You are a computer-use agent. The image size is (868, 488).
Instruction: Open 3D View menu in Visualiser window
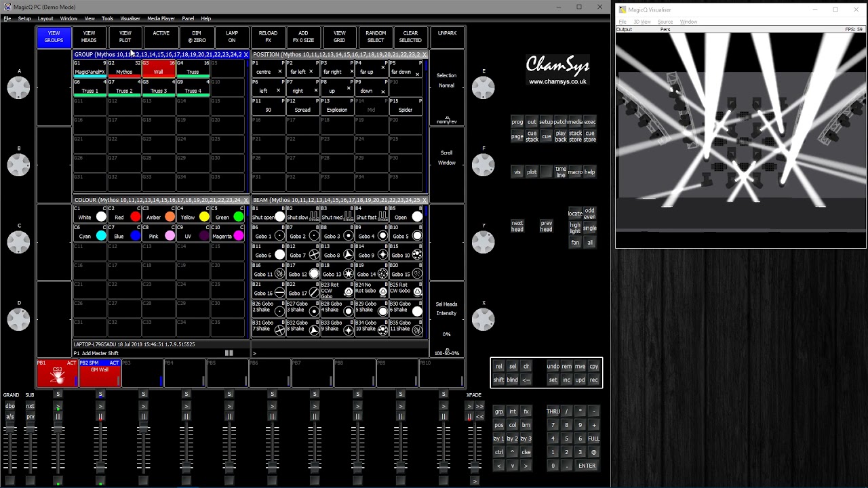coord(642,22)
